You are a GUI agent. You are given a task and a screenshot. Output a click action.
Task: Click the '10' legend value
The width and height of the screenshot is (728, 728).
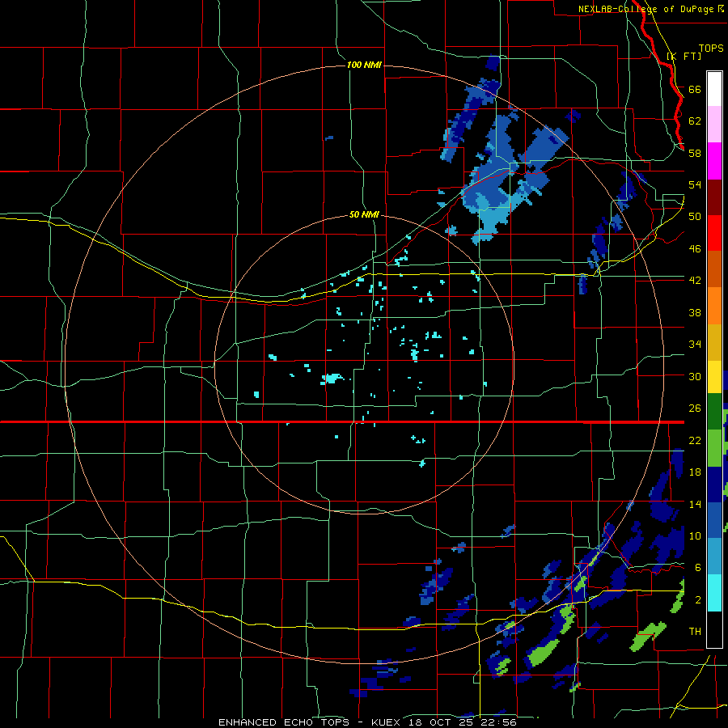tap(695, 535)
